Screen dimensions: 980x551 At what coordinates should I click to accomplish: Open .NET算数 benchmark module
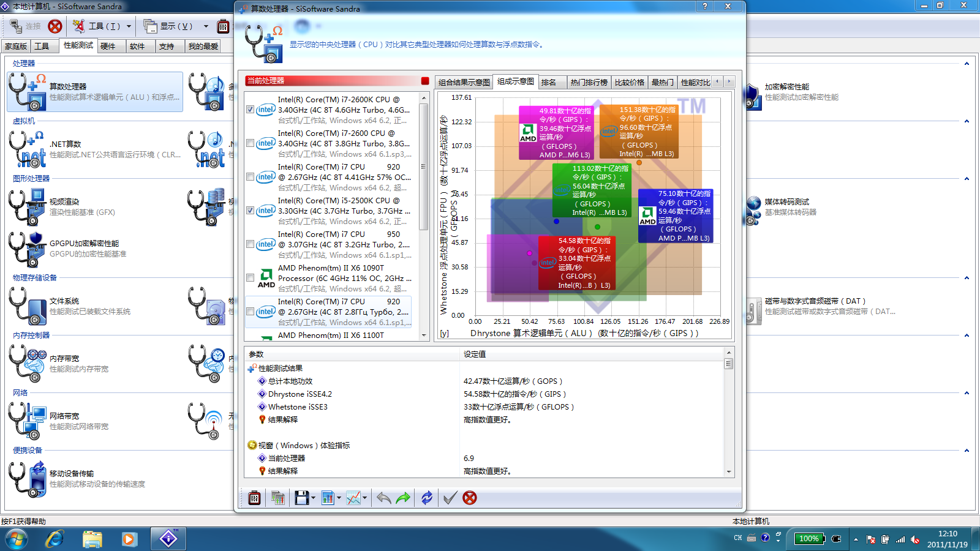pos(95,149)
